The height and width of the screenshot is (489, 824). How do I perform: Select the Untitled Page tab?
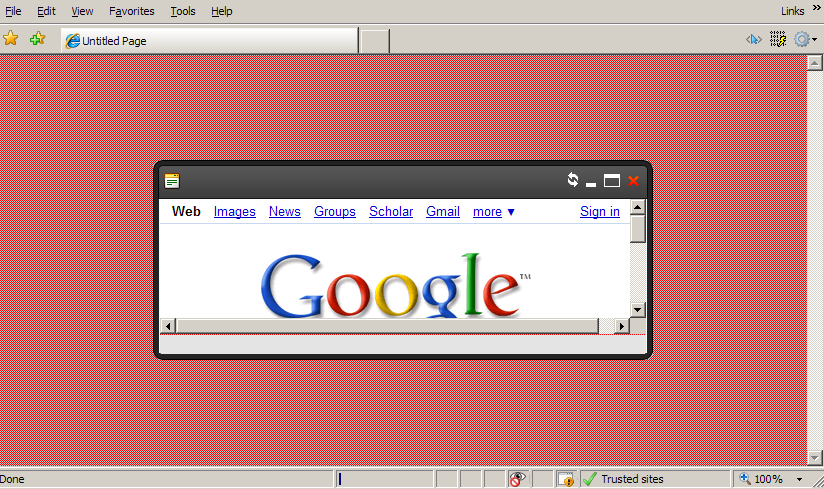click(x=209, y=40)
